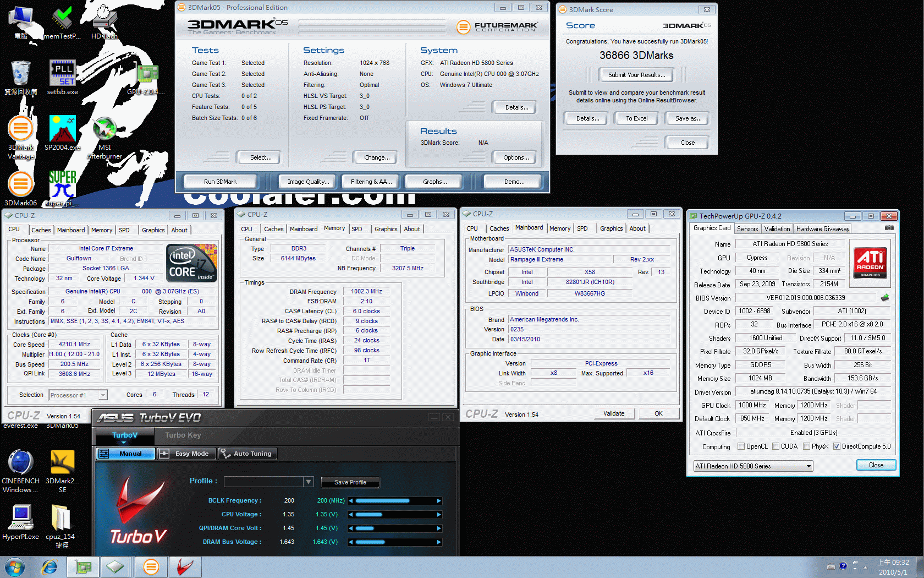
Task: Open SPD tab in middle CPU-Z window
Action: pyautogui.click(x=357, y=229)
